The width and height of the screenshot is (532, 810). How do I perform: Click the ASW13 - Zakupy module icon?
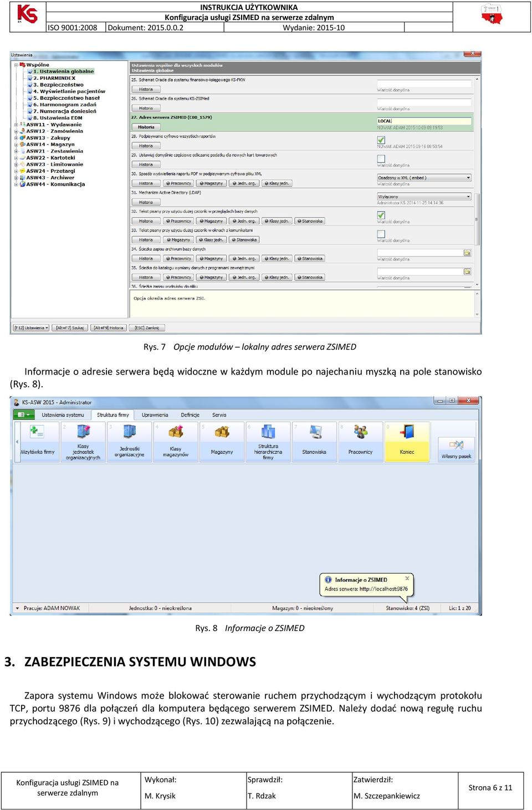click(x=23, y=138)
